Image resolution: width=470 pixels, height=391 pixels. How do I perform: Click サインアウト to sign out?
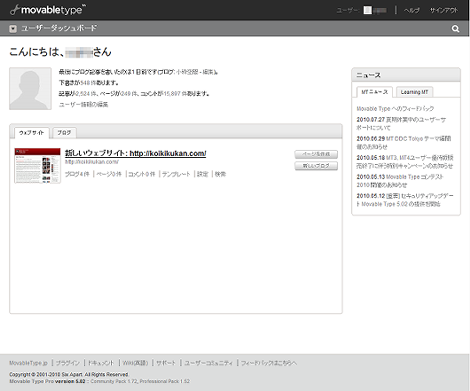pyautogui.click(x=444, y=10)
